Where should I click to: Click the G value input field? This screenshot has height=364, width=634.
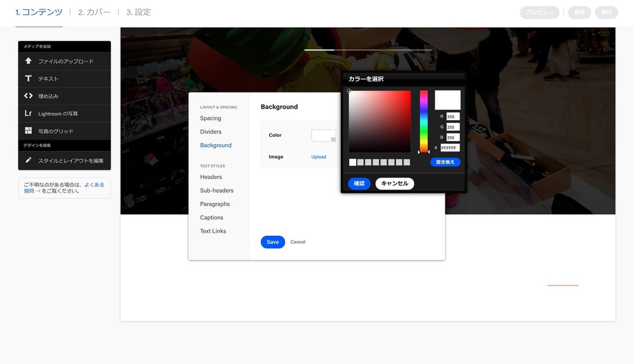point(453,127)
